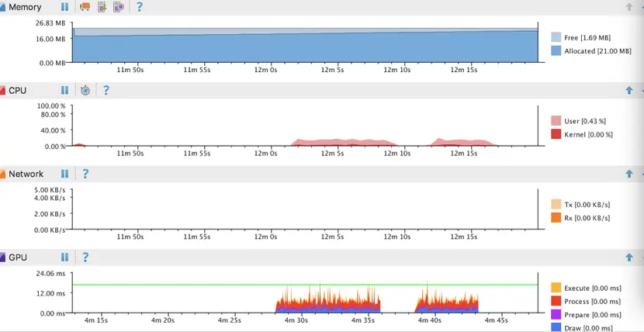Open help for the Memory monitor

pos(139,6)
